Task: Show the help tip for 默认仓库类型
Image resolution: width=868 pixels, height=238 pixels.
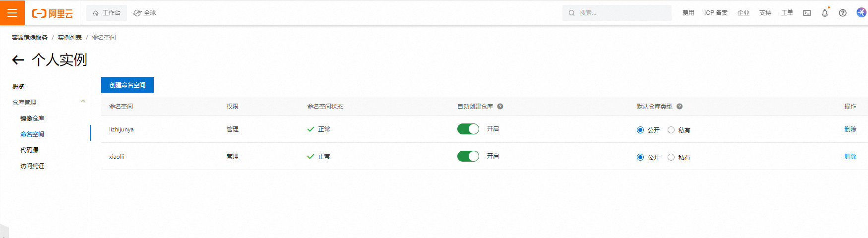Action: pyautogui.click(x=680, y=106)
